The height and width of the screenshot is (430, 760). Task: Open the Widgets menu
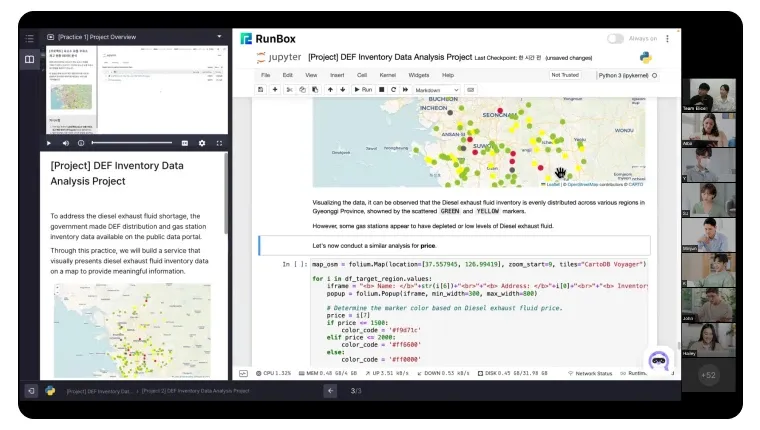coord(418,75)
